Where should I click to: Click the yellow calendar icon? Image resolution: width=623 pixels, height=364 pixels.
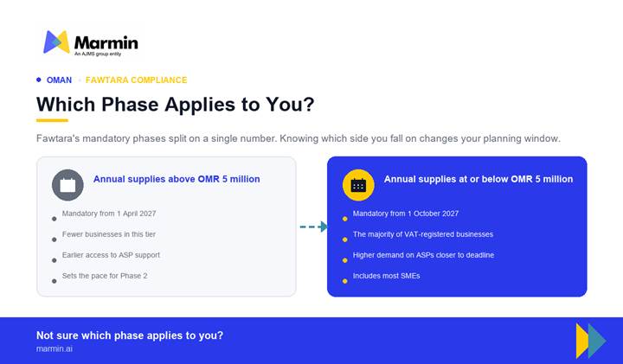[358, 185]
